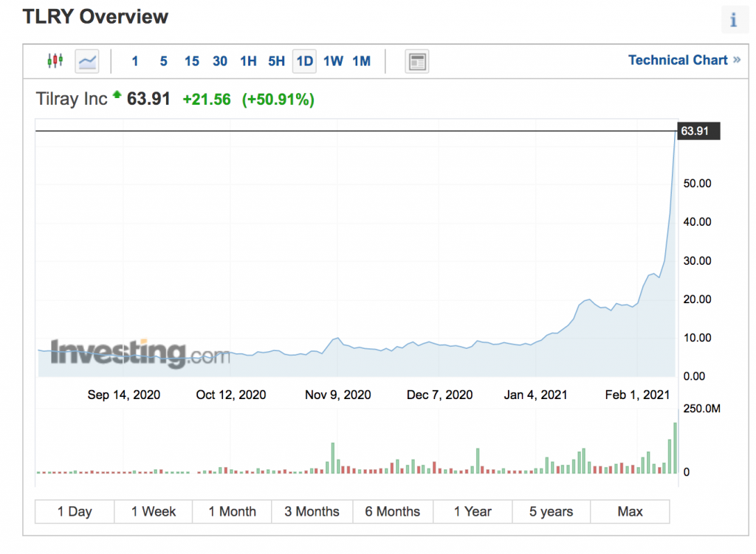756x554 pixels.
Task: Click the (+50.91%) percent change
Action: [278, 100]
